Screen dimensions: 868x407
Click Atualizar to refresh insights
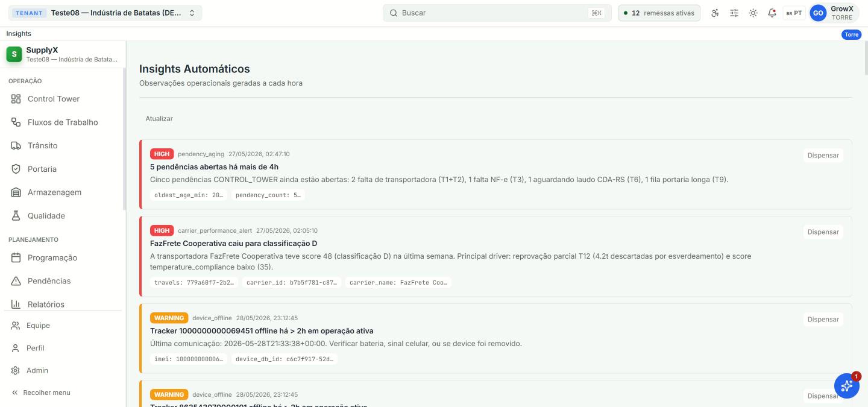[x=159, y=119]
